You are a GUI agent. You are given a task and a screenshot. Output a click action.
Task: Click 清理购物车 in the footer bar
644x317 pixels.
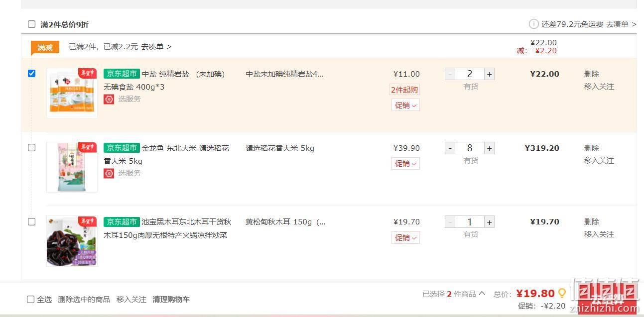tap(171, 299)
